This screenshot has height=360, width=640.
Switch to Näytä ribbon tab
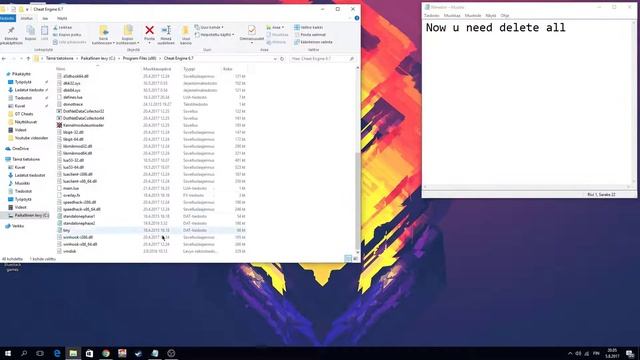[x=62, y=18]
